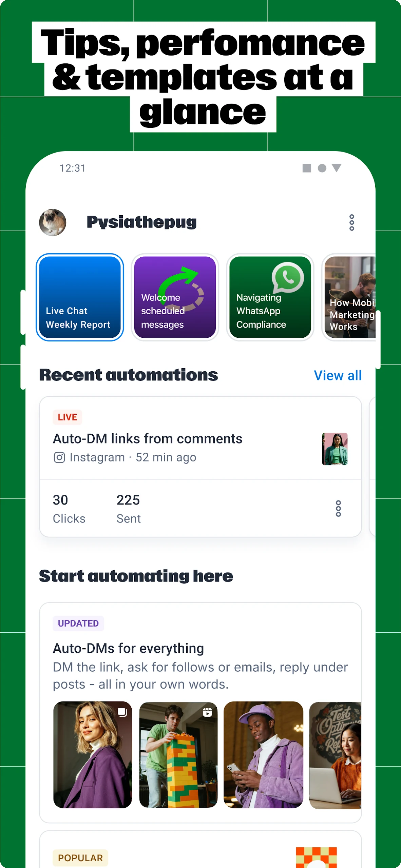The image size is (401, 868).
Task: Tap the UPDATED badge on the template
Action: pyautogui.click(x=78, y=623)
